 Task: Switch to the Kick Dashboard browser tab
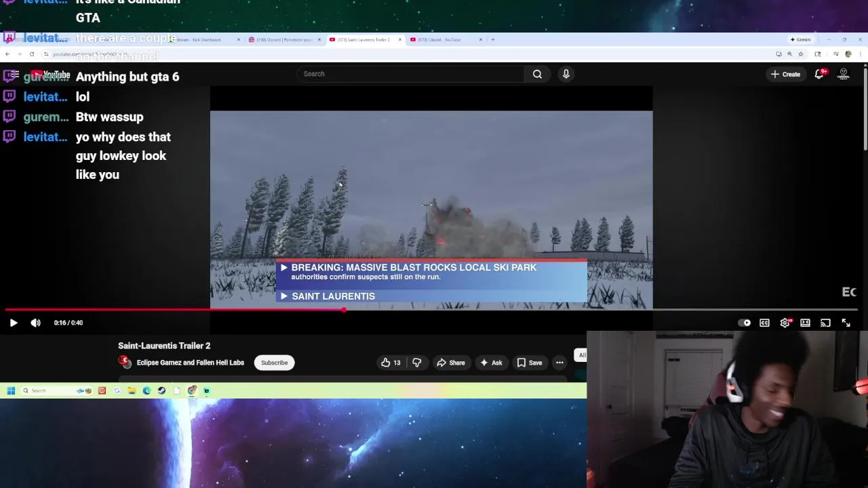(203, 39)
